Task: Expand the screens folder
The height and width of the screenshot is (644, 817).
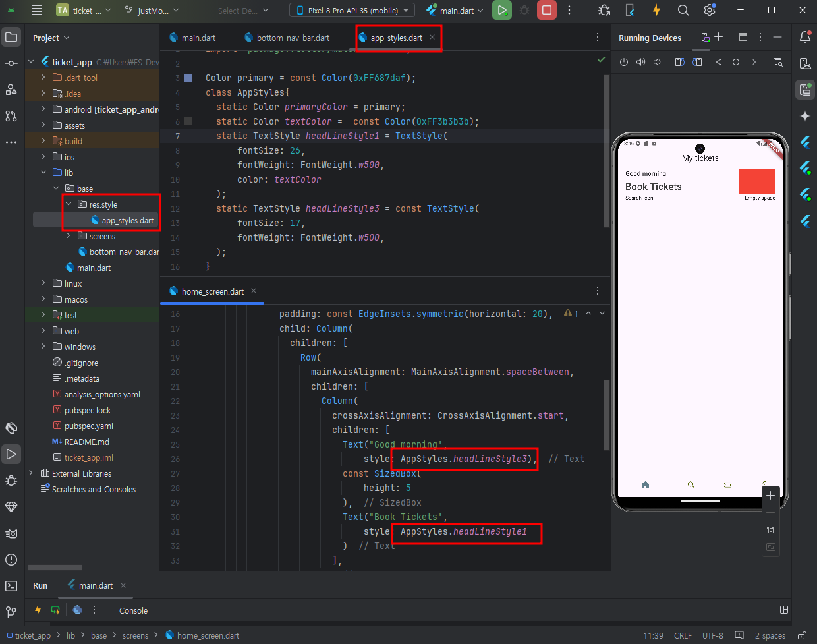Action: point(68,236)
